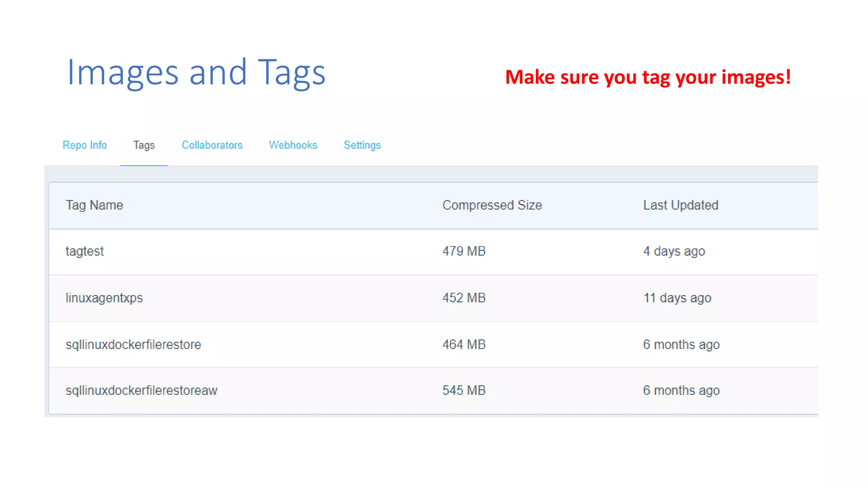Click the red 'Make sure you tag' text
The image size is (868, 488).
coord(648,77)
